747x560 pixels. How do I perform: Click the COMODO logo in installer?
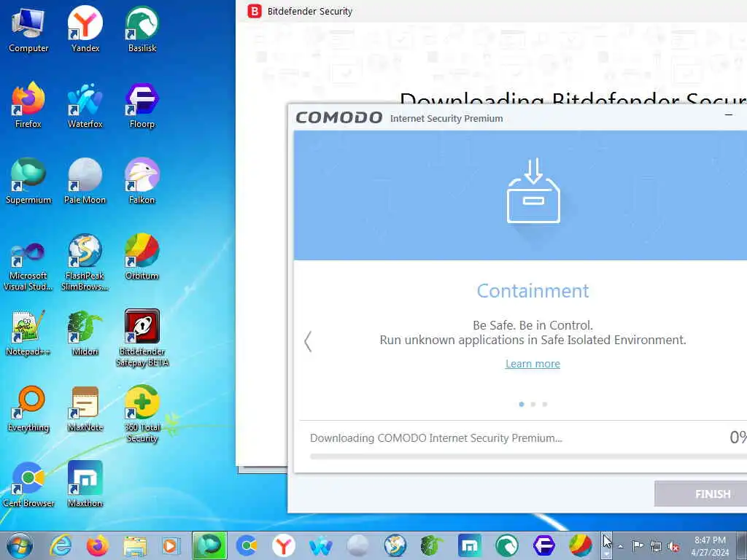click(x=338, y=117)
